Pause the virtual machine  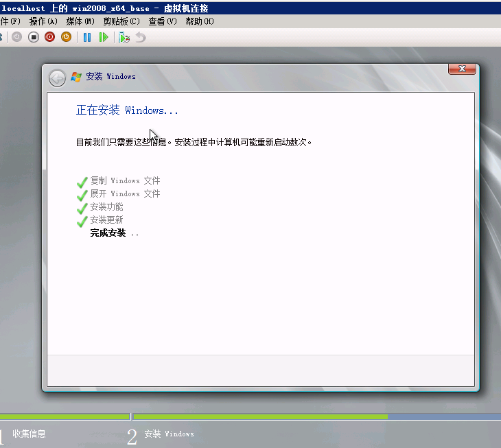87,37
